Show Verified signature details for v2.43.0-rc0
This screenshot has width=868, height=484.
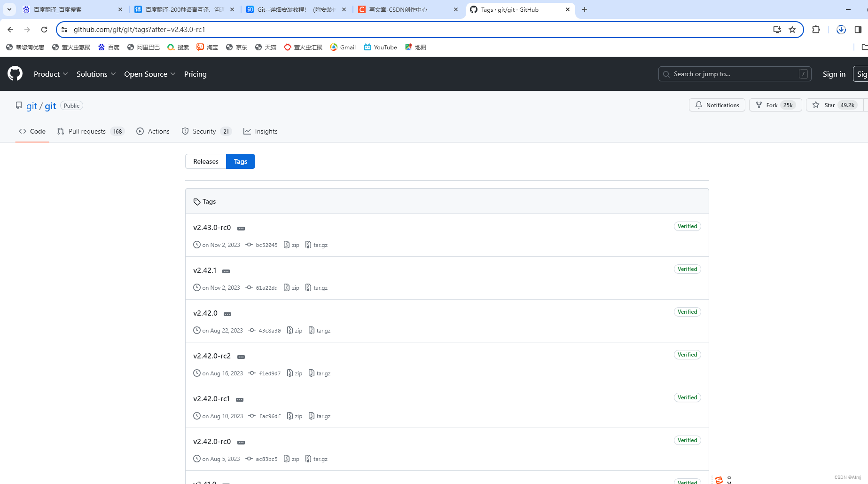pos(687,226)
